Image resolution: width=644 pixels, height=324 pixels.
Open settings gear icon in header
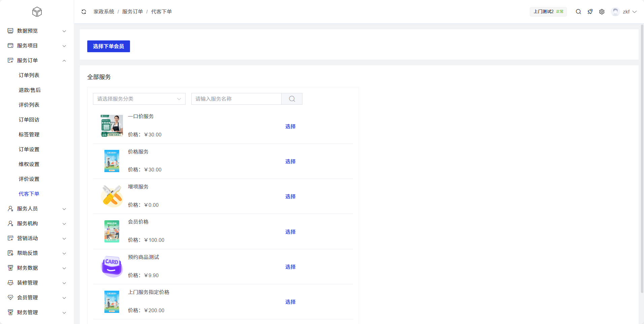point(602,12)
